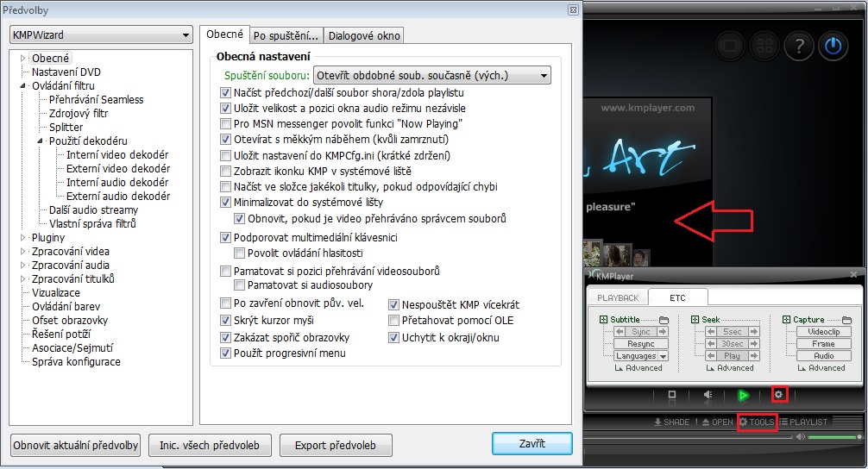Click 'Inic. všech předvoleb' button

(210, 445)
